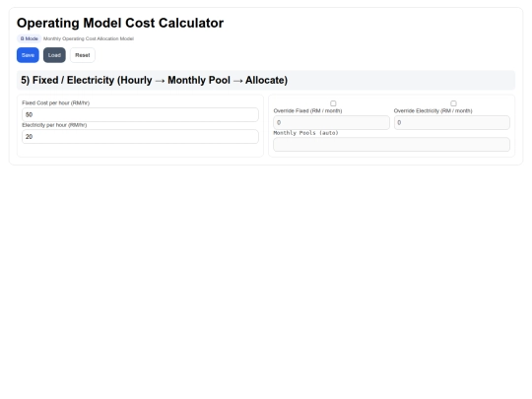
Task: Enable the Override Fixed checkbox
Action: (333, 103)
